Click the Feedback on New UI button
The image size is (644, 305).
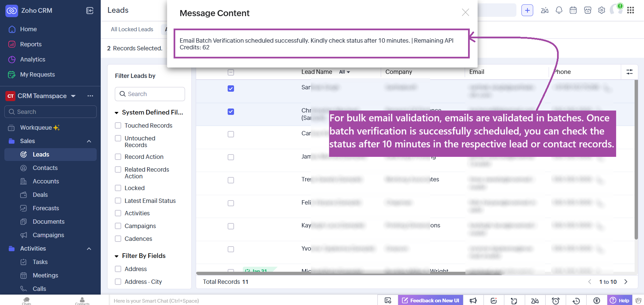430,301
